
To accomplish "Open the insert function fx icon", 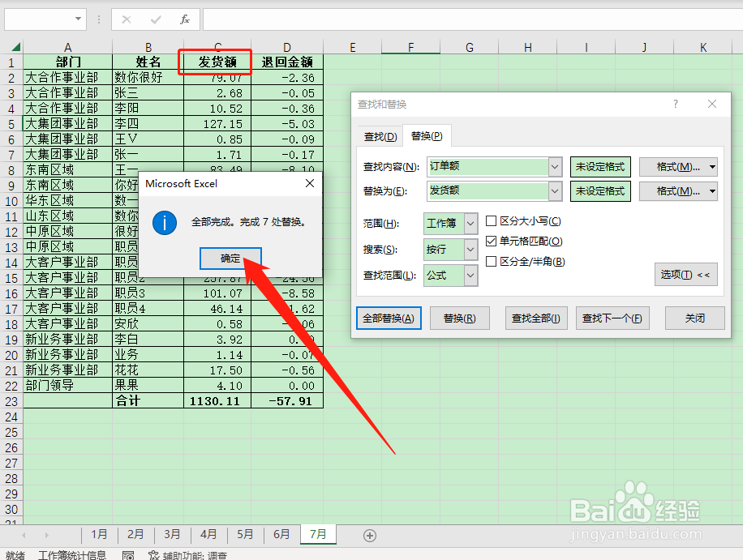I will click(185, 19).
